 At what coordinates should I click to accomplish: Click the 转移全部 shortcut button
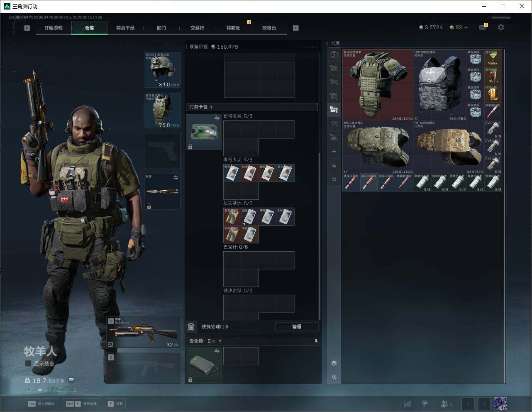pos(81,404)
